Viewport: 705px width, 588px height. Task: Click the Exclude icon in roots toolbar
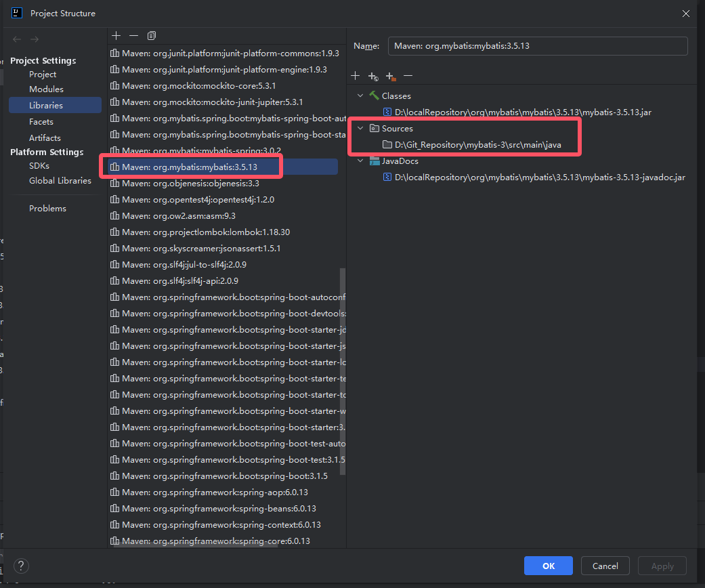[390, 76]
